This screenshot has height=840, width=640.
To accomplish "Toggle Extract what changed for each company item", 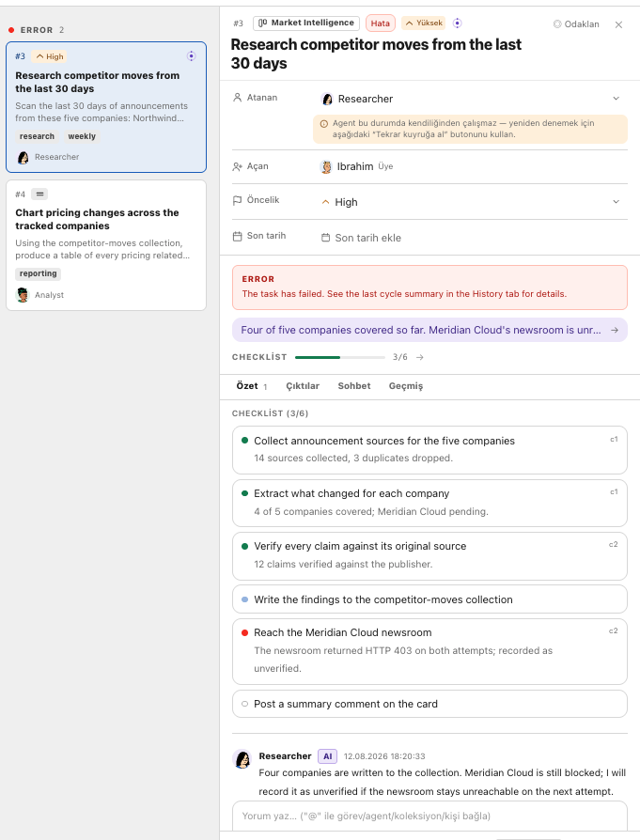I will [245, 493].
